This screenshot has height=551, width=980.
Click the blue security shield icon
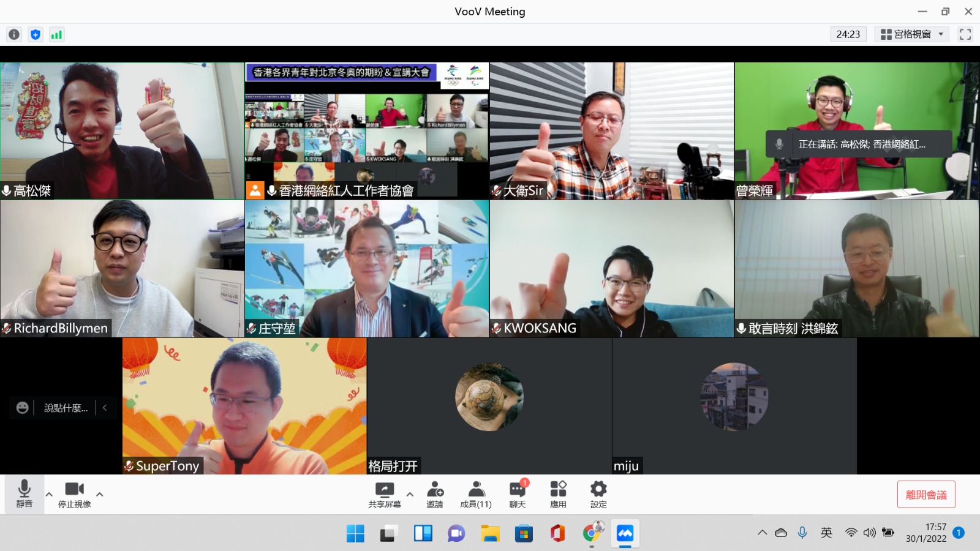(36, 34)
